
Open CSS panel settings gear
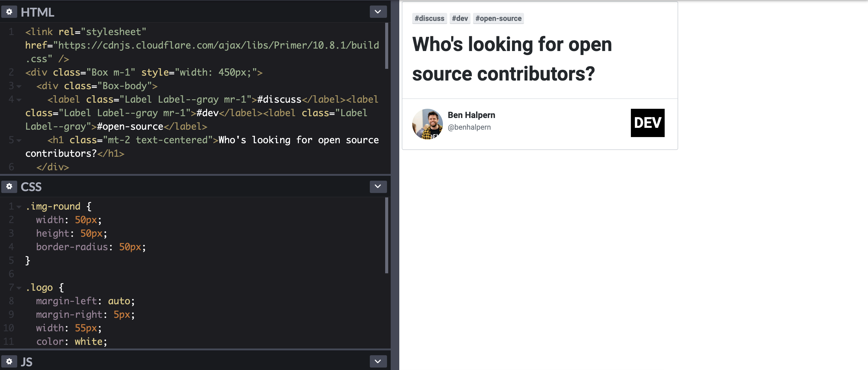[x=9, y=186]
